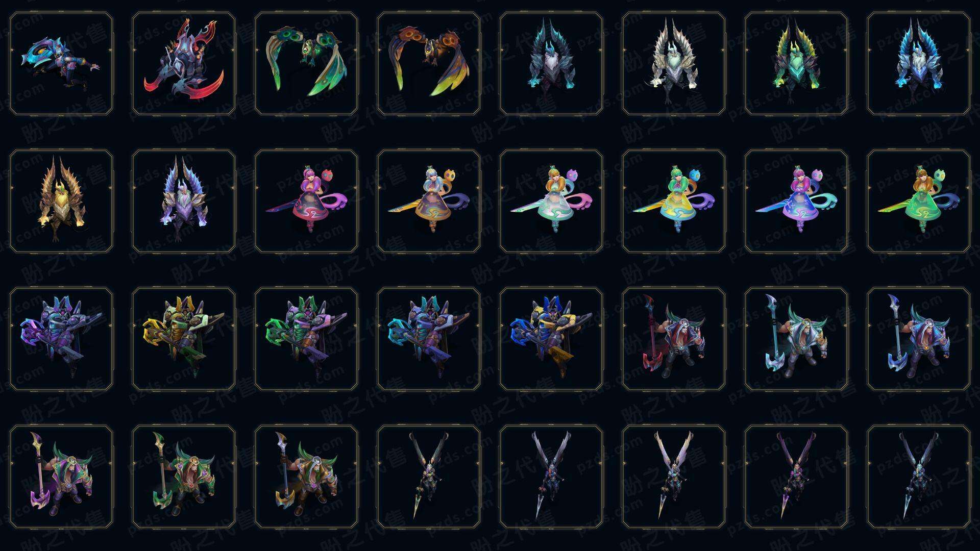The width and height of the screenshot is (980, 551).
Task: Select the cyan crescent-blade champion thumbnail
Action: point(61,64)
